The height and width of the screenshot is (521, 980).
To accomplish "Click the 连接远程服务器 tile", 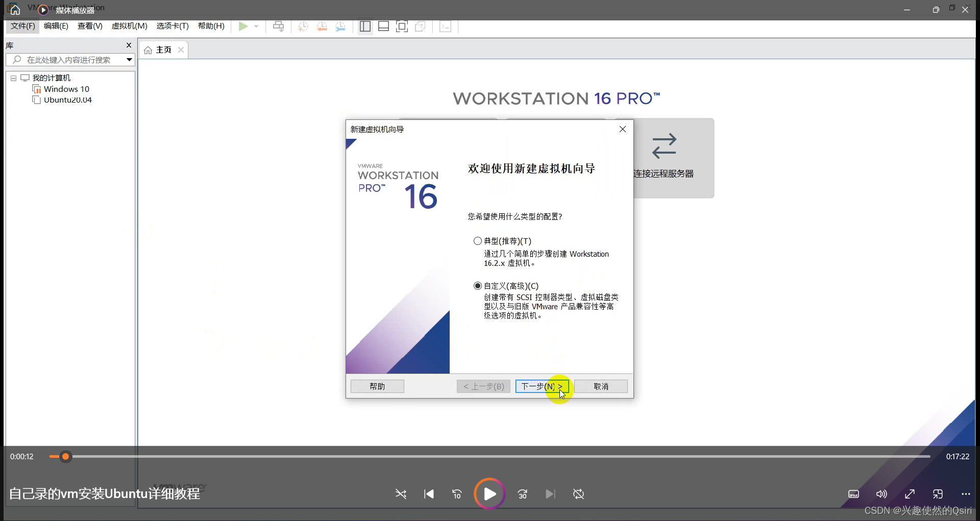I will click(674, 158).
